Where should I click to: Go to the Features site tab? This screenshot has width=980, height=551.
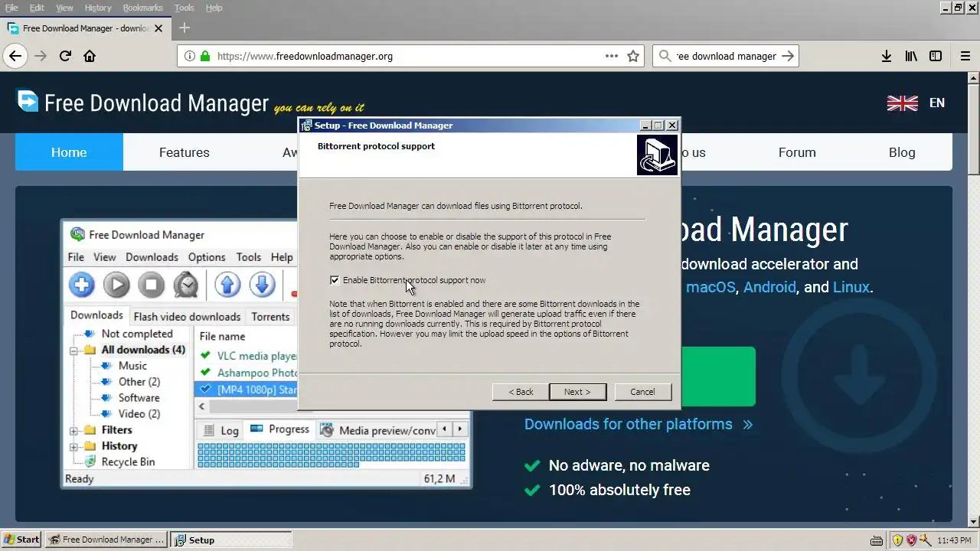(184, 152)
